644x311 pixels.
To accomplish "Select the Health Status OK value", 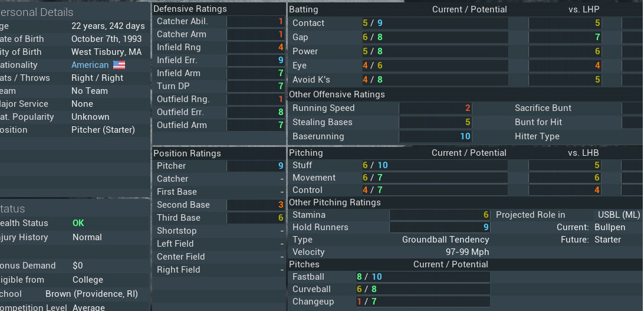I will [78, 223].
